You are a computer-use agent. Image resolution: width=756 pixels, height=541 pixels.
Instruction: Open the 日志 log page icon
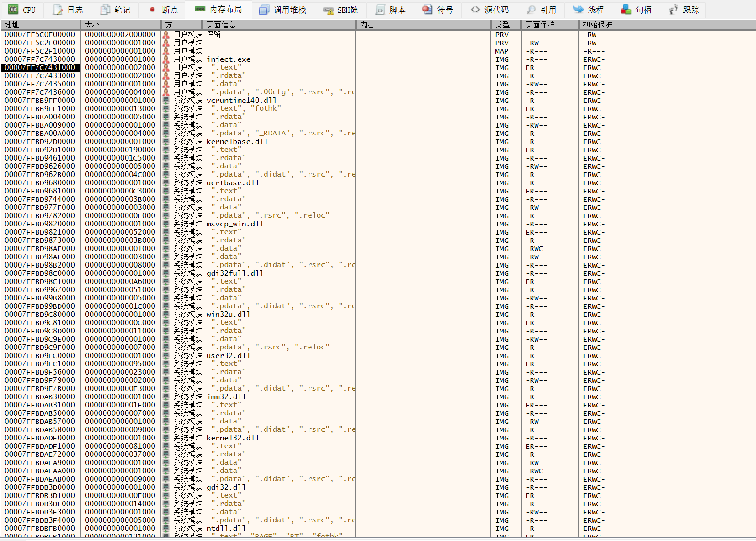coord(58,10)
